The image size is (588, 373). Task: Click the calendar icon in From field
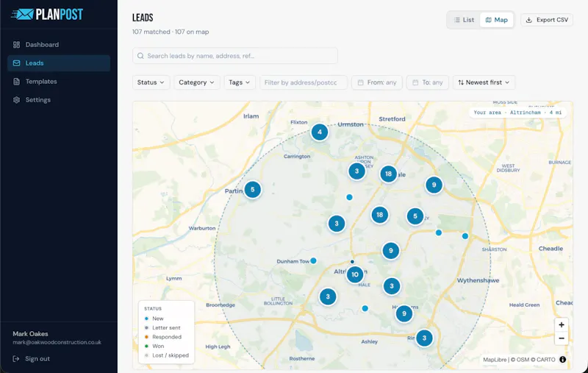[360, 82]
